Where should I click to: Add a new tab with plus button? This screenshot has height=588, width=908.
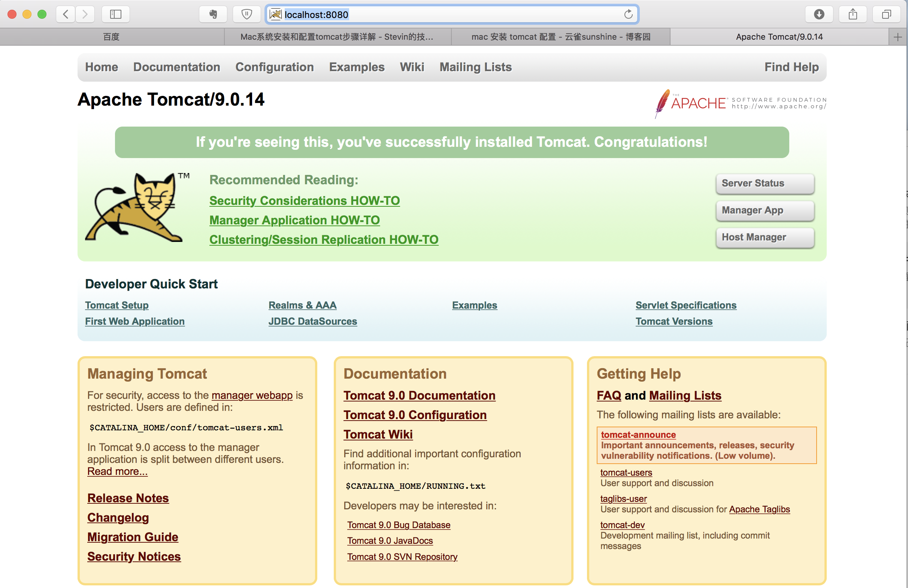pos(898,37)
